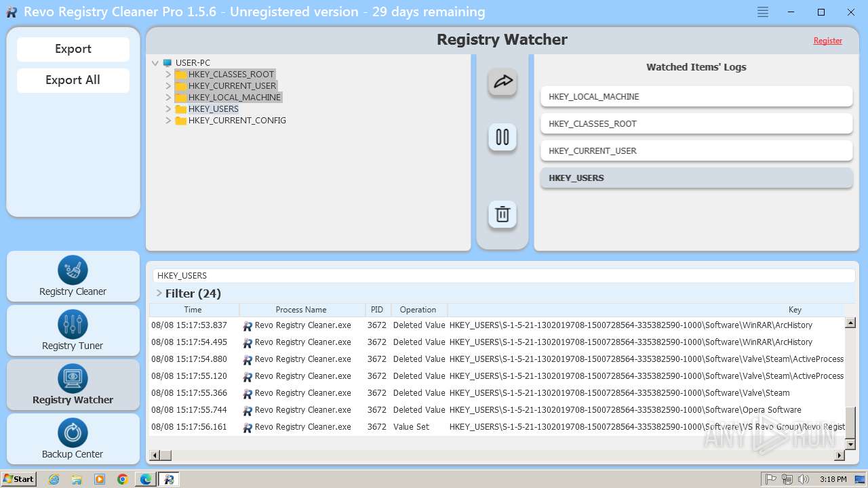Select HKEY_USERS watched log
The height and width of the screenshot is (488, 868).
click(696, 178)
